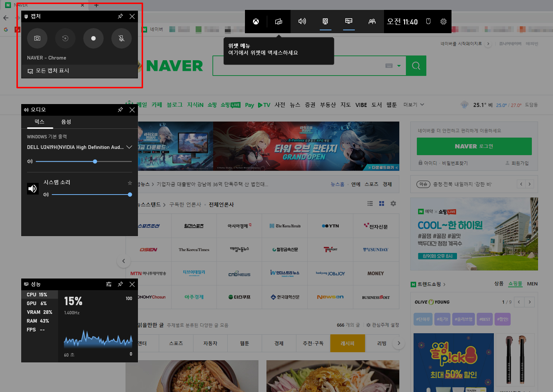Adjust the 시스템 소리 volume slider
The image size is (553, 392).
92,195
